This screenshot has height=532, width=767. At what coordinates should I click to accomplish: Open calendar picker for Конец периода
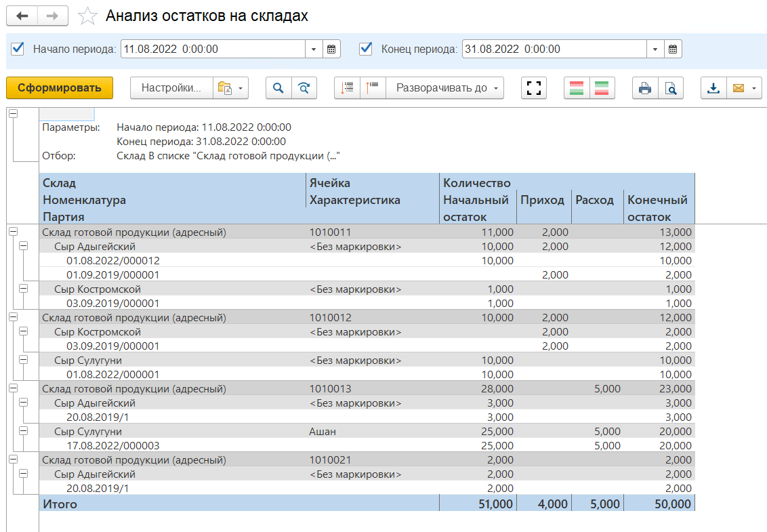pyautogui.click(x=673, y=49)
